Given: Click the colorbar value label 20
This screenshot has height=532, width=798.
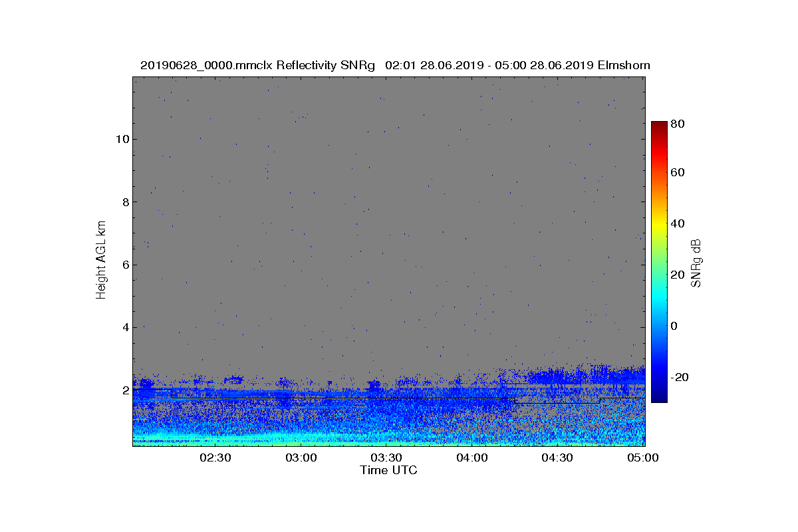Looking at the screenshot, I should [678, 275].
